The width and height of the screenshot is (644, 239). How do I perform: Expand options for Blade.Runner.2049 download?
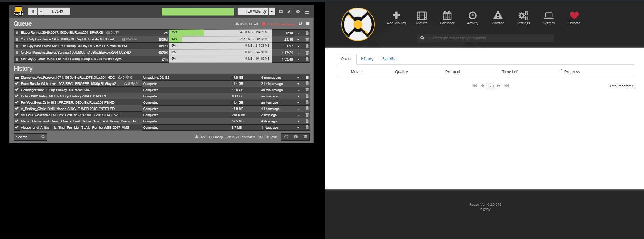point(298,33)
